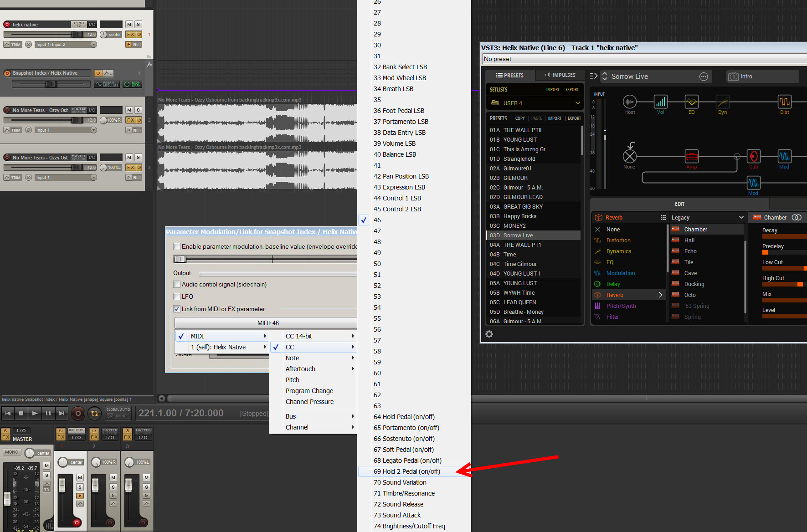The width and height of the screenshot is (807, 532).
Task: Click MIDI Learn on Snapshot Index envelope
Action: pyautogui.click(x=133, y=84)
